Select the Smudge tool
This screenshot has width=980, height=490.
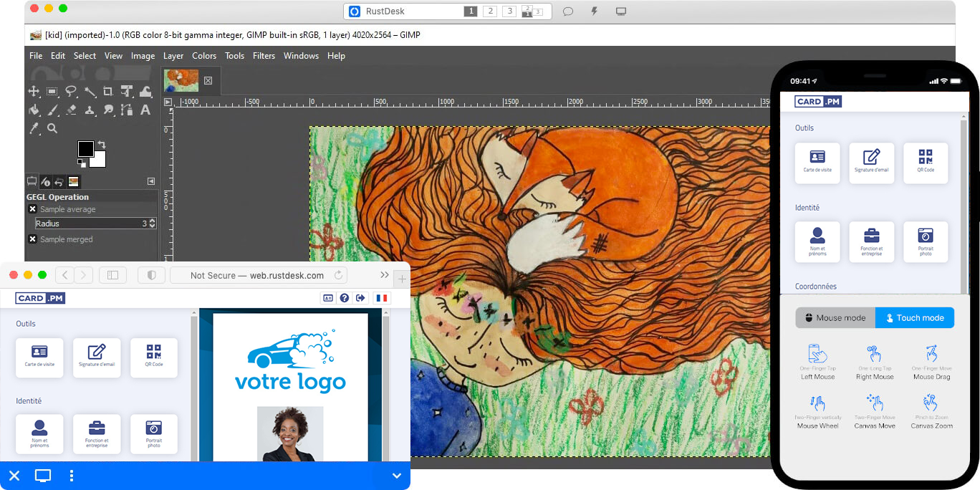[x=108, y=110]
